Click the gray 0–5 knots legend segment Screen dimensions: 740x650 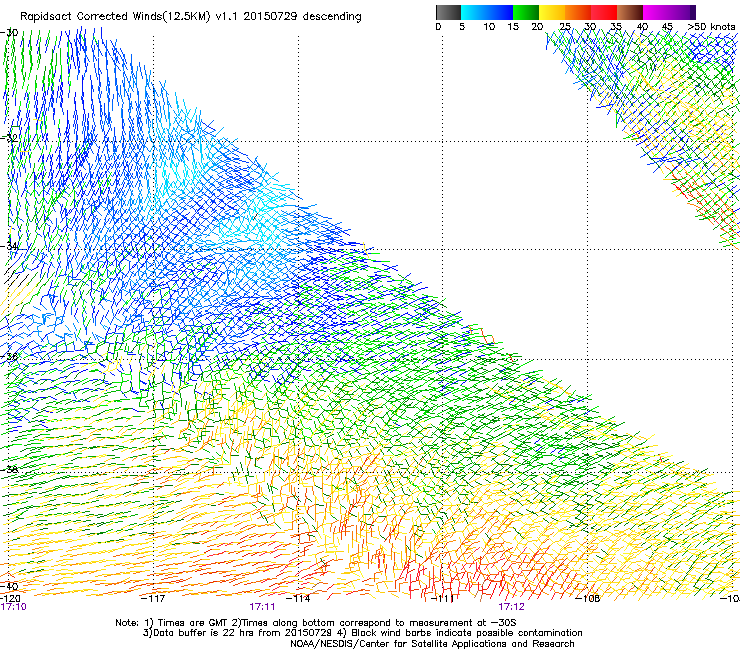(448, 12)
